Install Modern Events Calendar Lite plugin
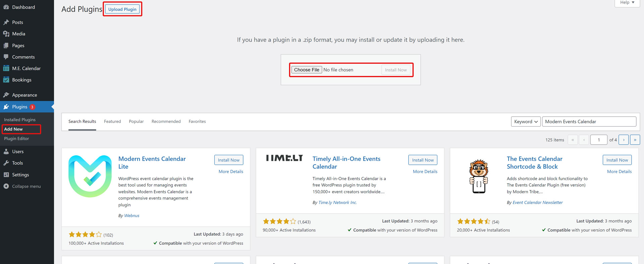This screenshot has height=264, width=644. pyautogui.click(x=228, y=160)
